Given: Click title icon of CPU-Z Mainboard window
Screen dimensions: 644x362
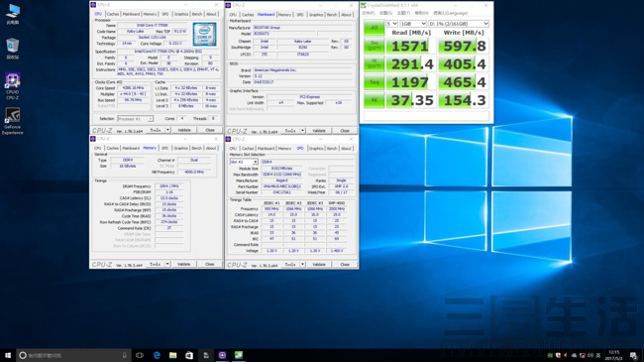Looking at the screenshot, I should [x=228, y=5].
